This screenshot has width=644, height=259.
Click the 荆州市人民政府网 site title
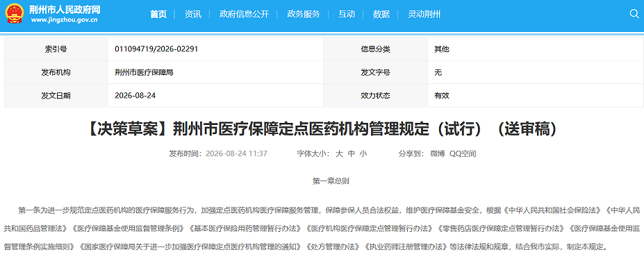(x=65, y=10)
